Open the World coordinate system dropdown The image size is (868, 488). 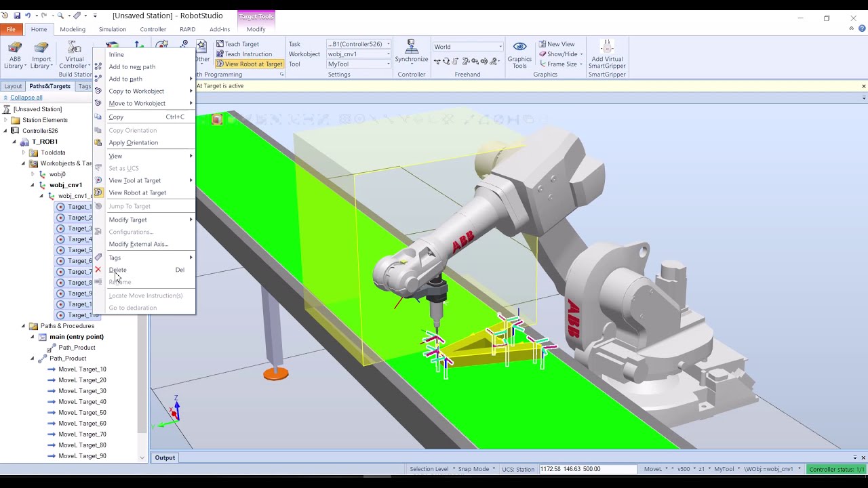pyautogui.click(x=468, y=47)
